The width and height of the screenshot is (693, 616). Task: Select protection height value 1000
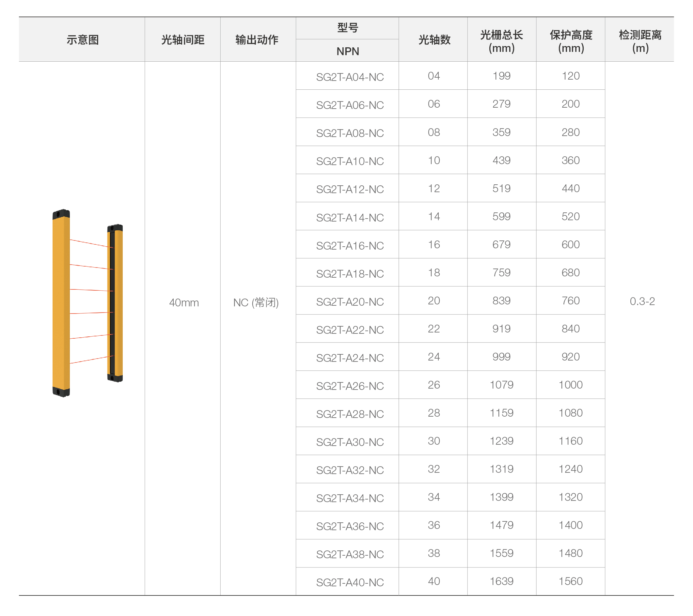click(x=571, y=385)
